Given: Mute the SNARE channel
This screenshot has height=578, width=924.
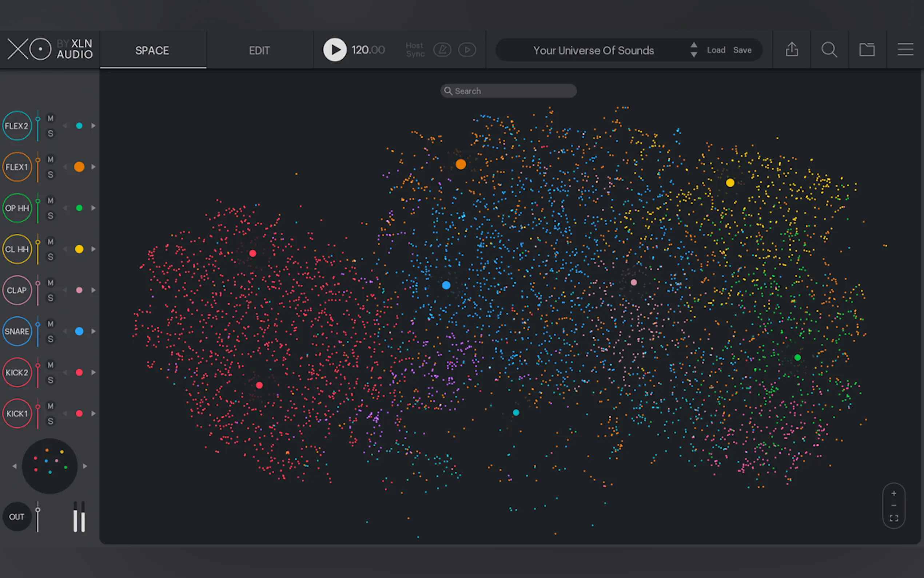Looking at the screenshot, I should 51,324.
